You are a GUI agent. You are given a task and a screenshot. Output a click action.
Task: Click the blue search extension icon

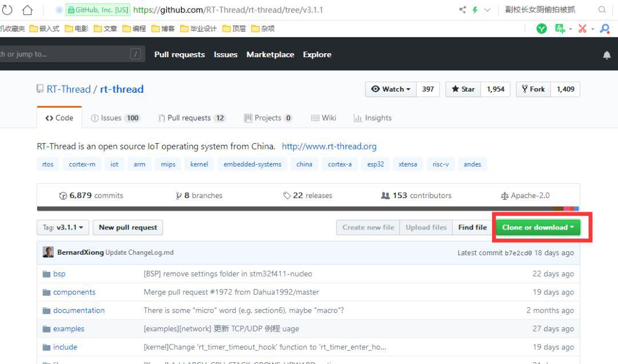pos(605,29)
